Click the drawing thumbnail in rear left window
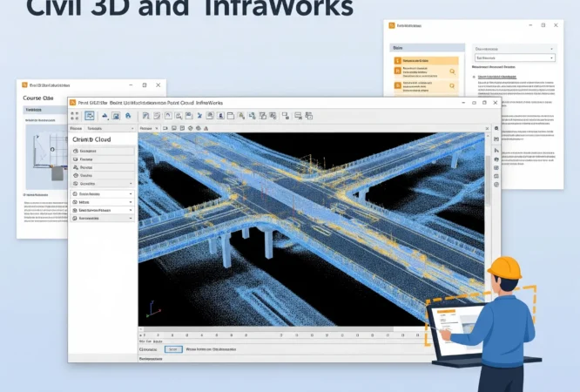Image resolution: width=580 pixels, height=392 pixels. [46, 157]
